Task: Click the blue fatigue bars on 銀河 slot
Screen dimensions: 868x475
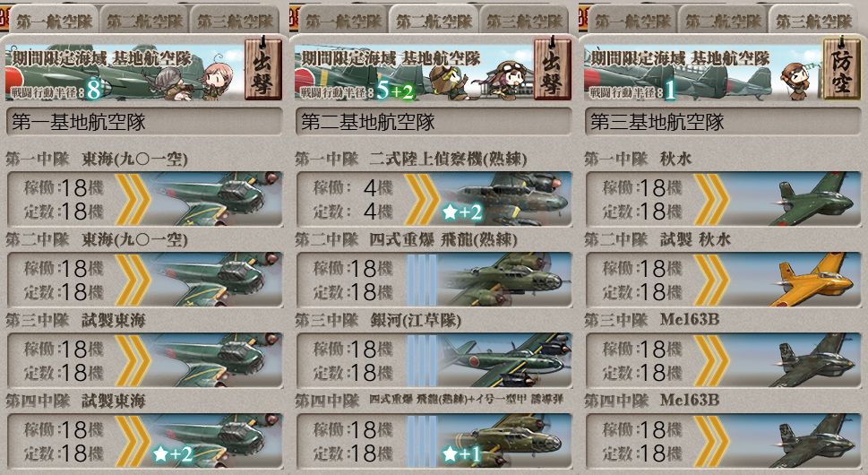Action: click(x=422, y=360)
